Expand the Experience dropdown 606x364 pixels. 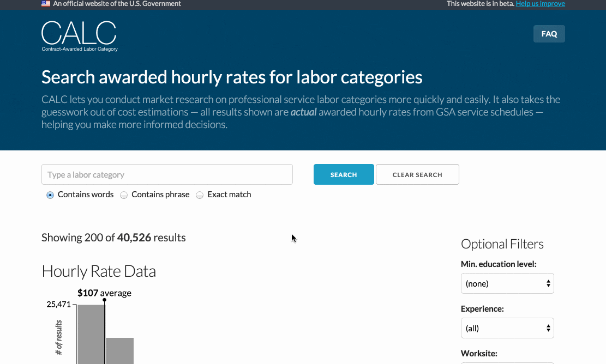[507, 328]
